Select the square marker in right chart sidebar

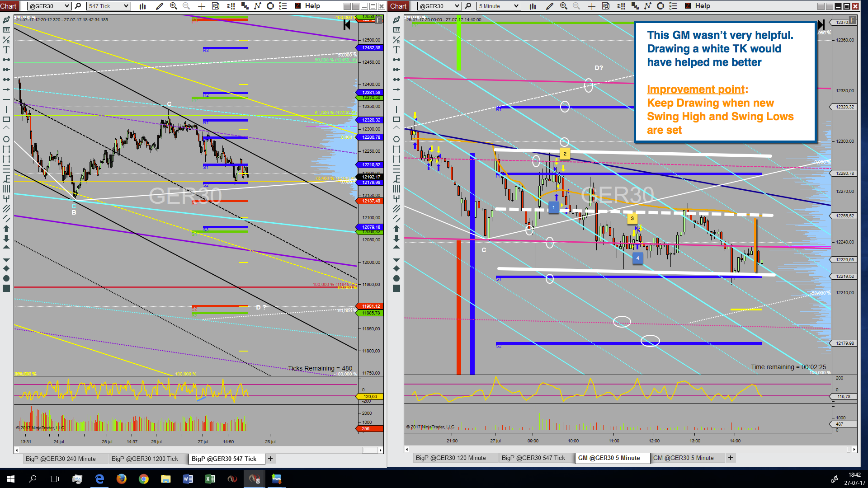396,288
